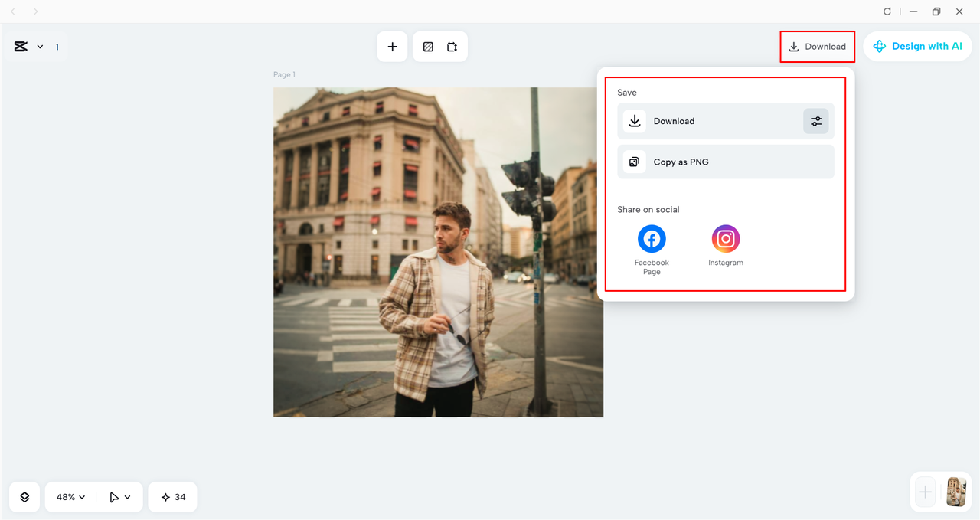The width and height of the screenshot is (980, 520).
Task: Open download settings with the adjust icon
Action: click(x=815, y=121)
